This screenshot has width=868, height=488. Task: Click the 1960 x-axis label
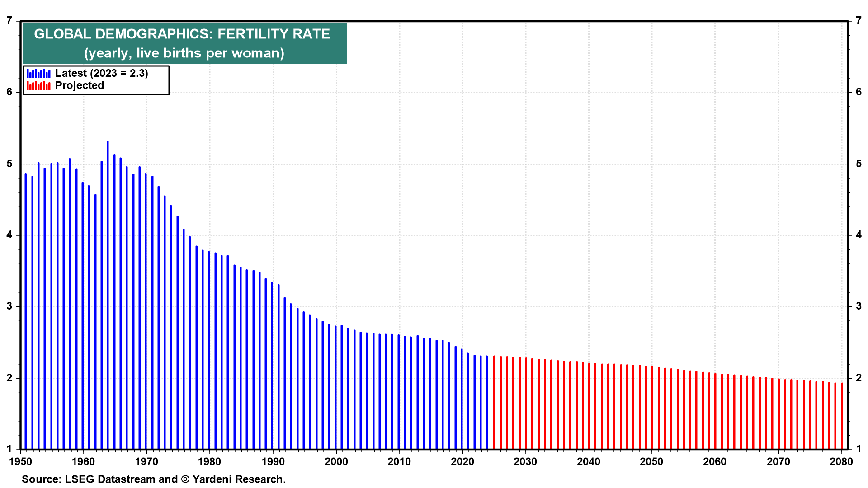click(x=84, y=462)
